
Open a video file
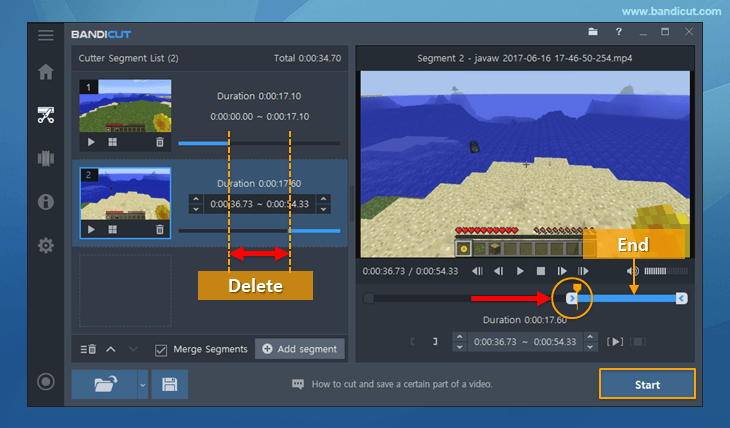(105, 384)
